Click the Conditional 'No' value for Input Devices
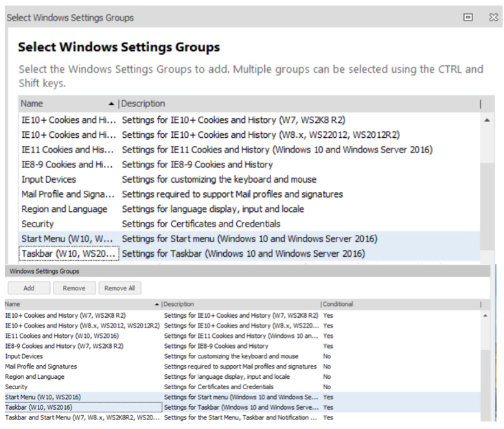Image resolution: width=504 pixels, height=429 pixels. coord(327,356)
